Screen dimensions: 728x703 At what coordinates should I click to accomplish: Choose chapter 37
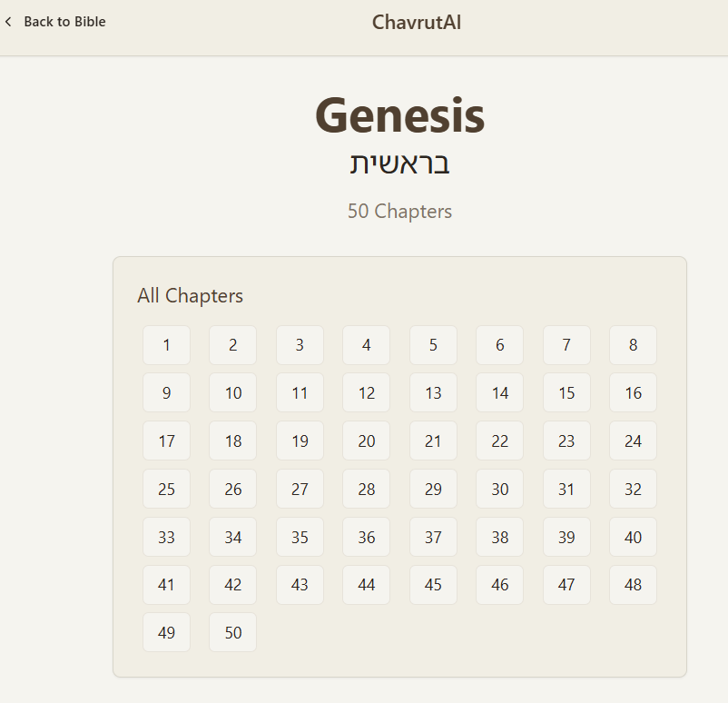coord(433,537)
